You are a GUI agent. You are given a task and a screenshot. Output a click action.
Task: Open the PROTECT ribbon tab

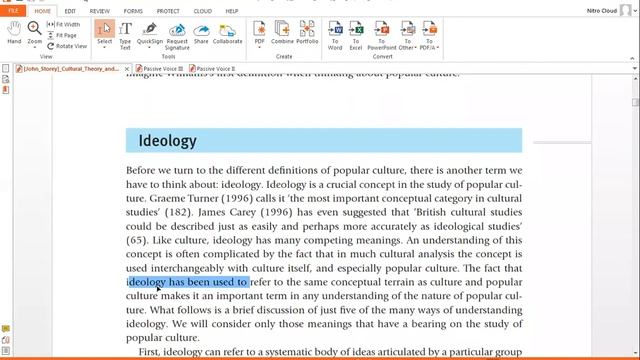pyautogui.click(x=168, y=11)
